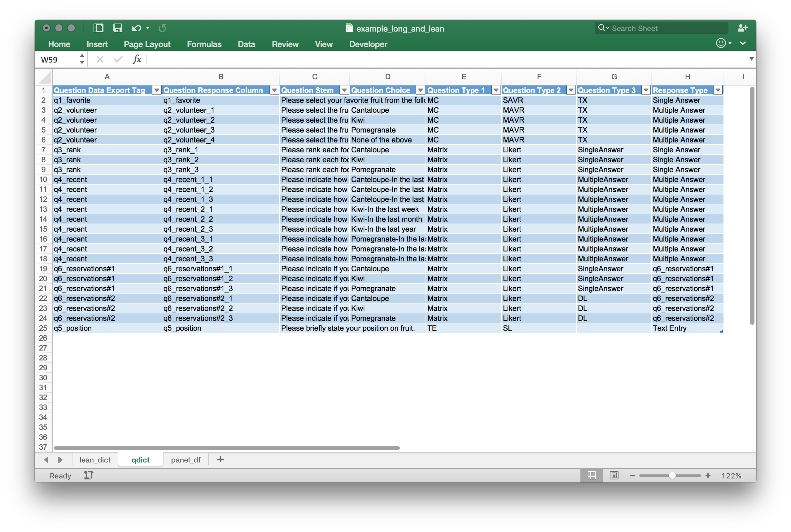Click the Save icon in title bar

(x=117, y=28)
